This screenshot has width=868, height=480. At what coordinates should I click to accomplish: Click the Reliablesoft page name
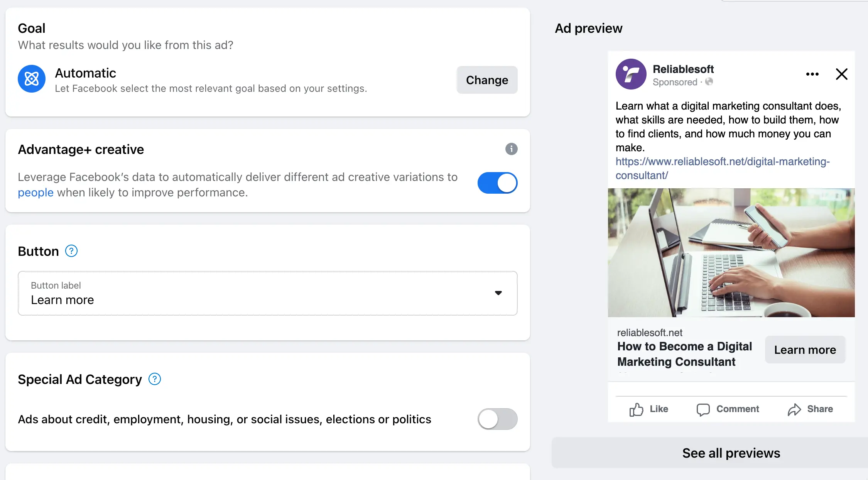[x=683, y=69]
